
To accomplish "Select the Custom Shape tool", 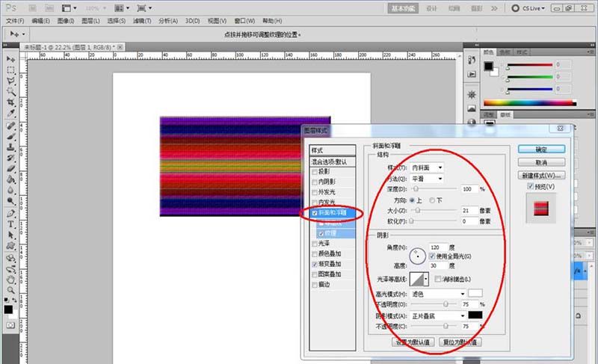I will coord(10,245).
